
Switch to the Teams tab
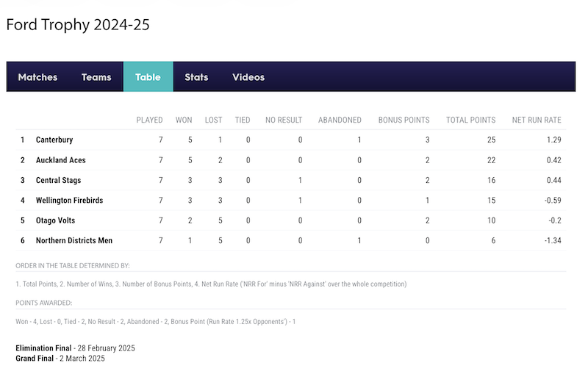click(x=96, y=77)
